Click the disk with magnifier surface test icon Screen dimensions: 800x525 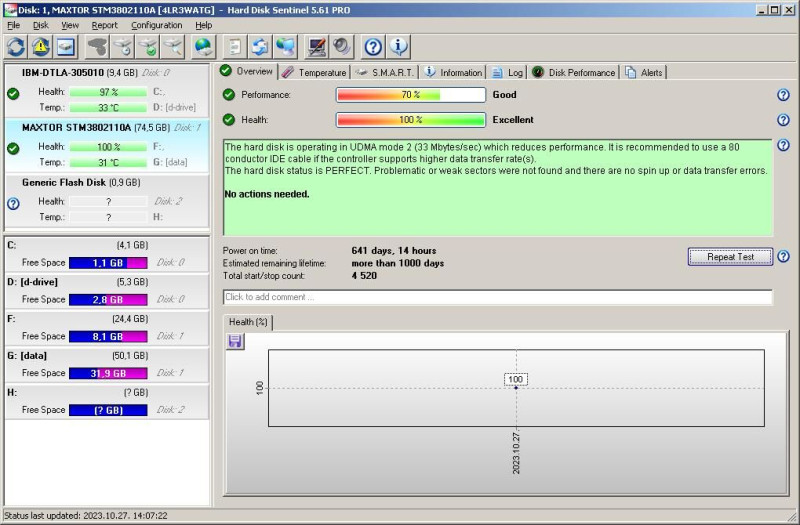(x=173, y=47)
